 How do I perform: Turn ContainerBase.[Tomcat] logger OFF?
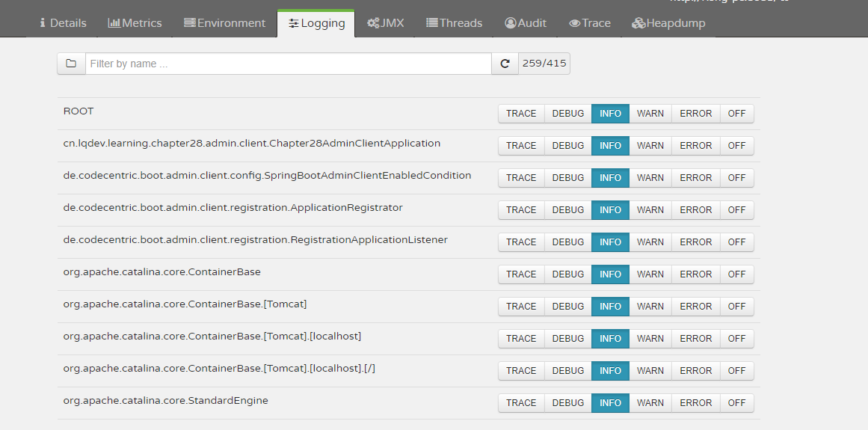(x=737, y=306)
